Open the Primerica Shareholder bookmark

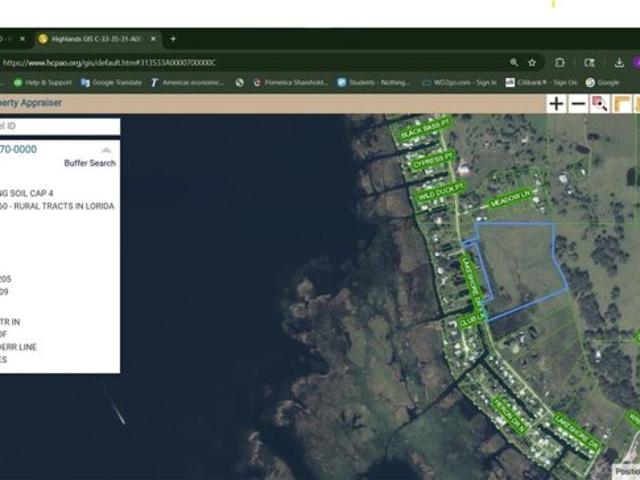click(291, 82)
